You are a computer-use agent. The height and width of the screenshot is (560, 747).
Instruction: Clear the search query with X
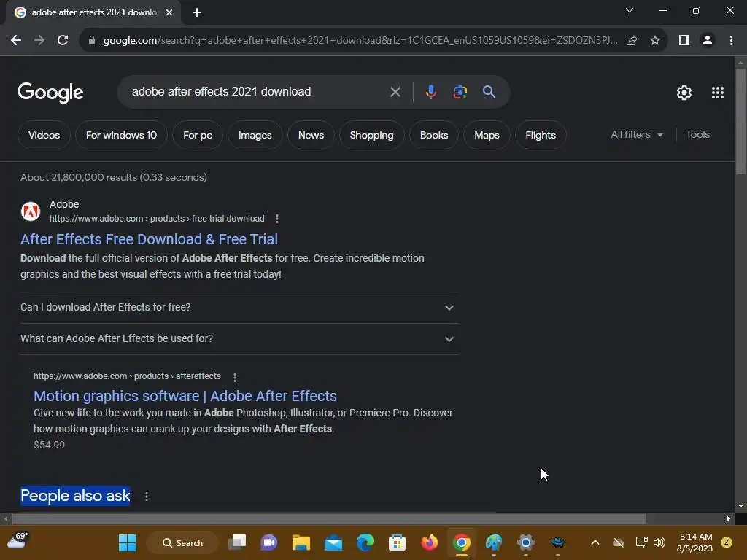coord(395,92)
